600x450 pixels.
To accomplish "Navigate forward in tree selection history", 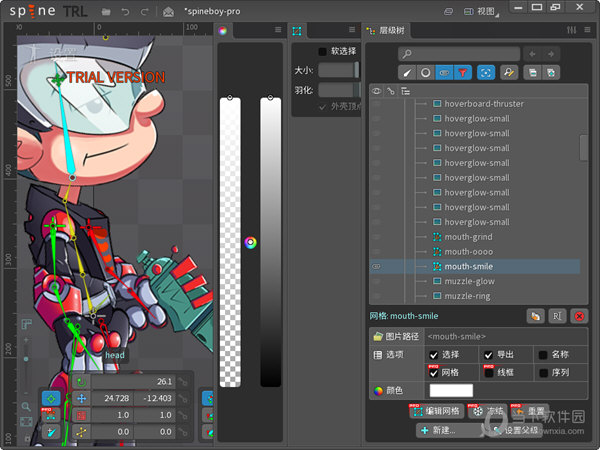I will click(551, 54).
